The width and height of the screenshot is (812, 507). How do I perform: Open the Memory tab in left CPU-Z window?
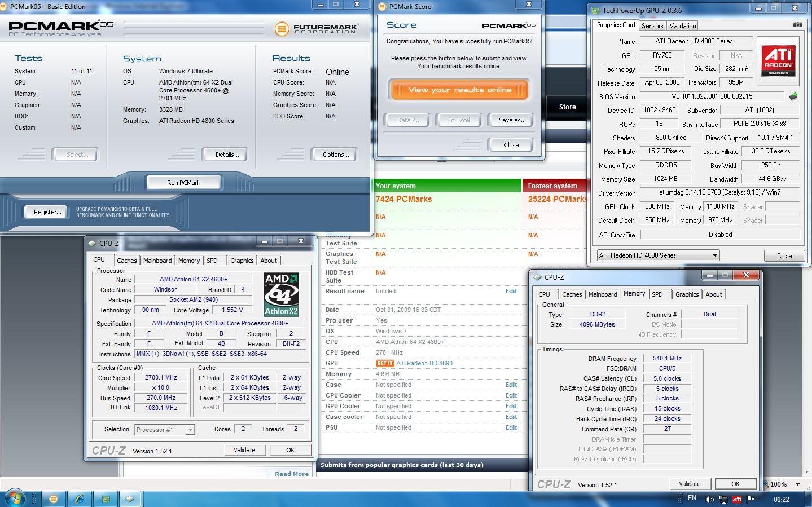coord(189,261)
